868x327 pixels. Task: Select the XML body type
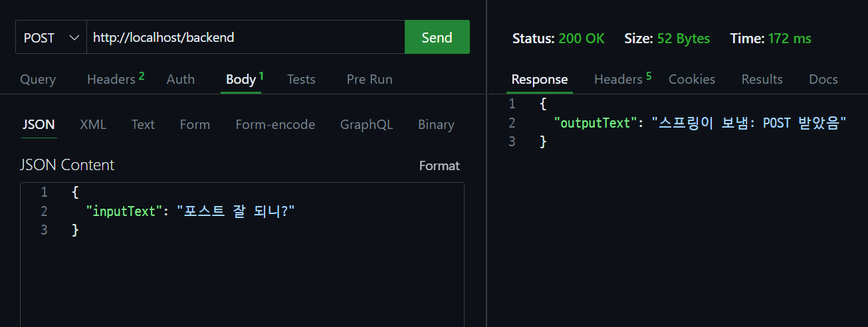click(x=93, y=125)
